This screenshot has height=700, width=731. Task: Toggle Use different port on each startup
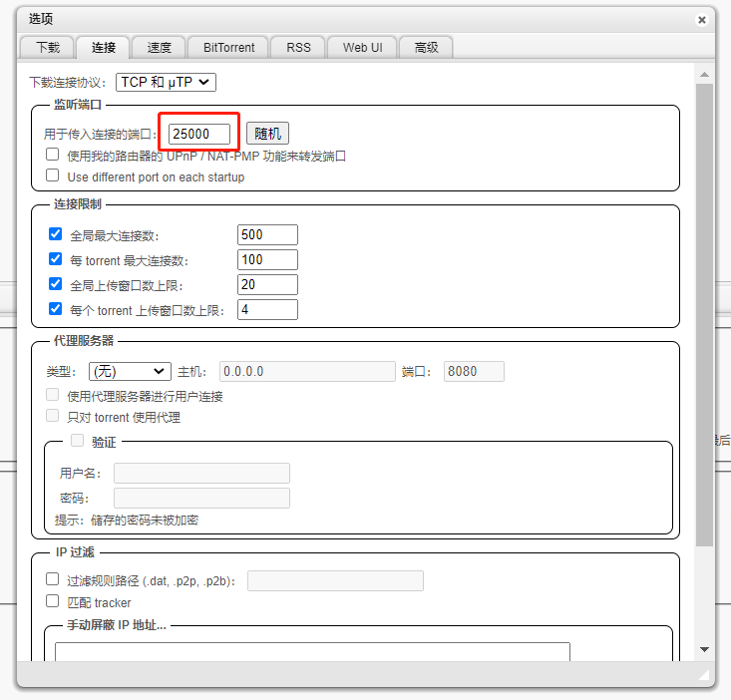53,176
